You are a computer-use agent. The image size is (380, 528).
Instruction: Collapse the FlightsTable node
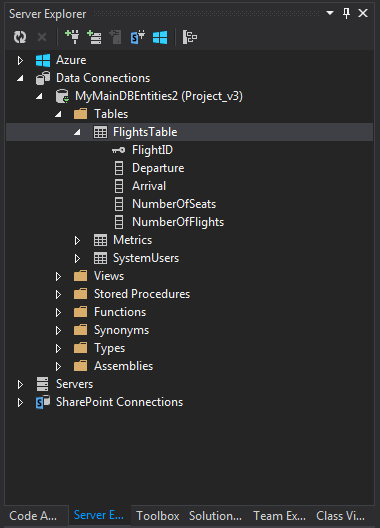click(77, 132)
